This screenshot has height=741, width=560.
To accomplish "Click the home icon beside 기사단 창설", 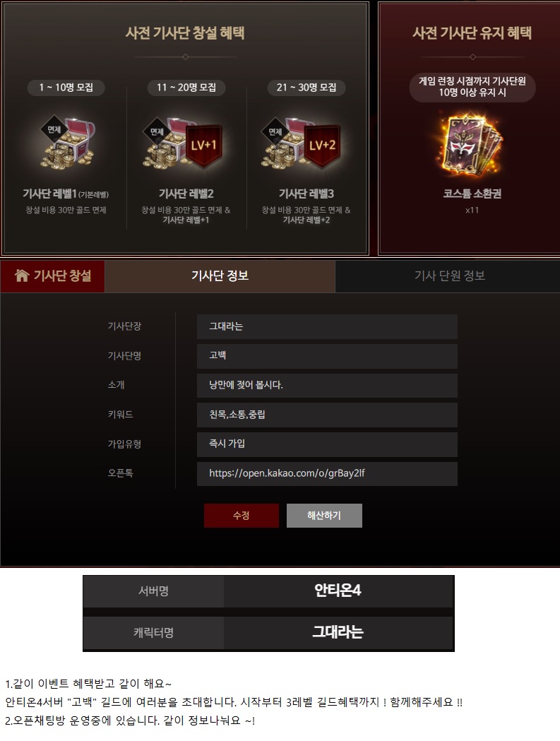I will pos(22,275).
